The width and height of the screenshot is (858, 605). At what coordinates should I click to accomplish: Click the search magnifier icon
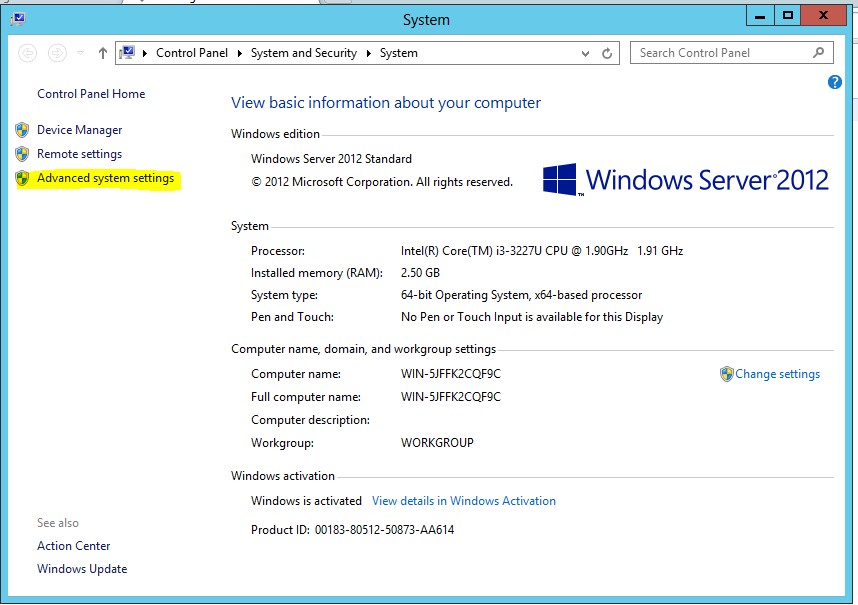820,52
